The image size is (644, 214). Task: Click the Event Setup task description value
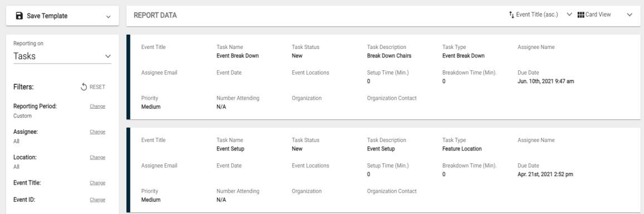pyautogui.click(x=380, y=149)
